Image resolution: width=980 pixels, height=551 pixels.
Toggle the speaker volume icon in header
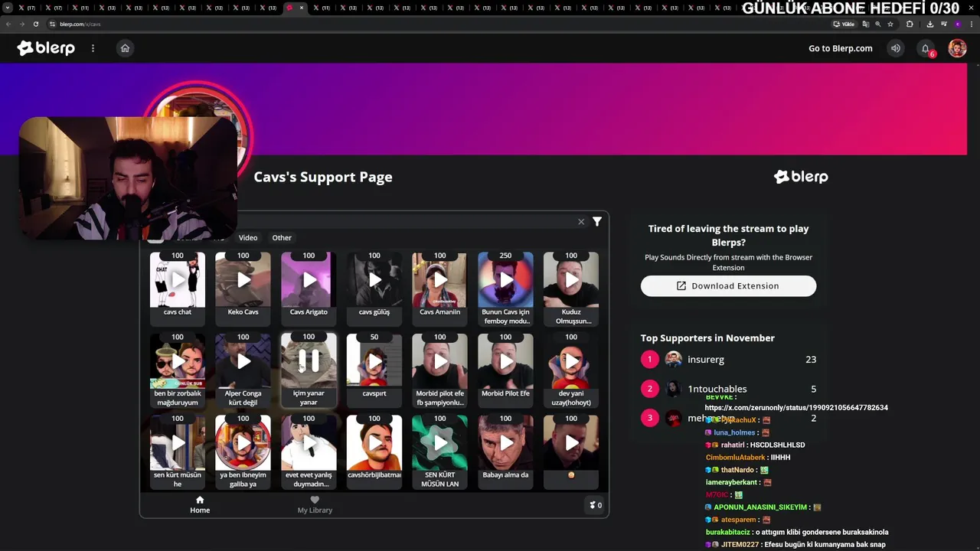point(895,48)
